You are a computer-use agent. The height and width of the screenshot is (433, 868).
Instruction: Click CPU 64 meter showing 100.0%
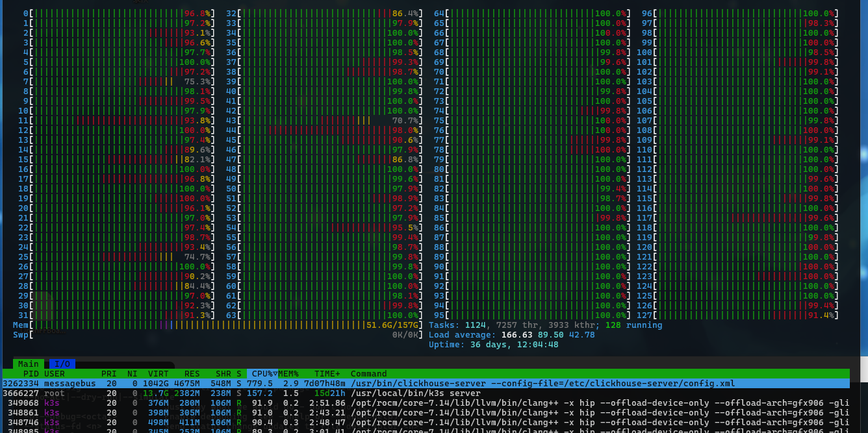pyautogui.click(x=533, y=14)
